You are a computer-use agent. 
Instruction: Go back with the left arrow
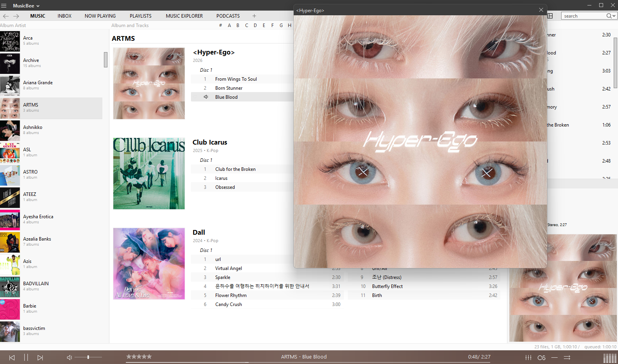[6, 16]
